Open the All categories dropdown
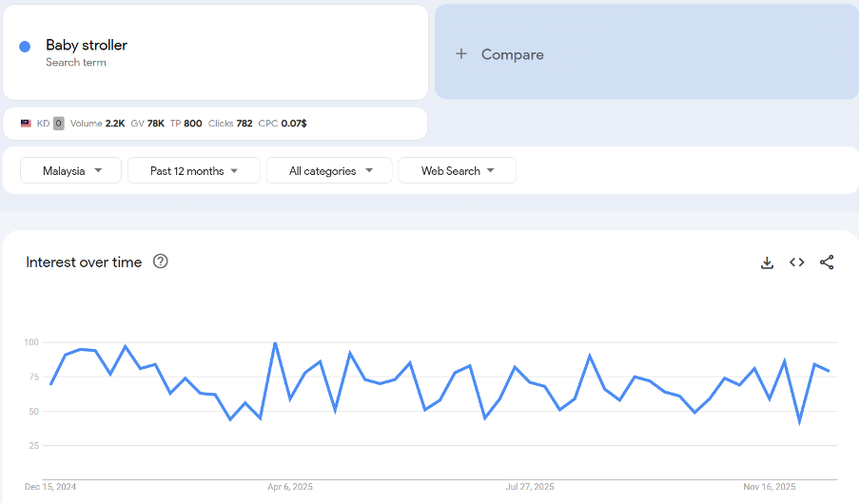Image resolution: width=860 pixels, height=504 pixels. click(329, 171)
